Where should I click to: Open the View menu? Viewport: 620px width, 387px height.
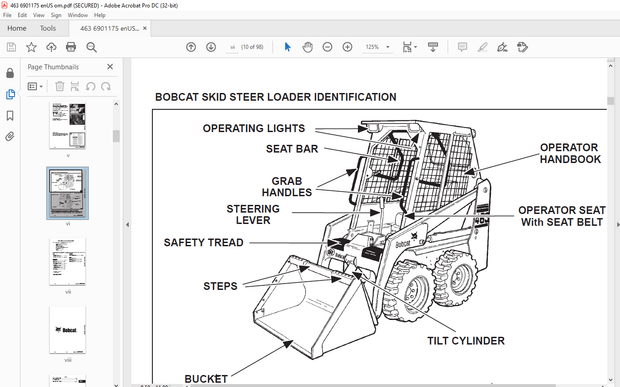(38, 15)
